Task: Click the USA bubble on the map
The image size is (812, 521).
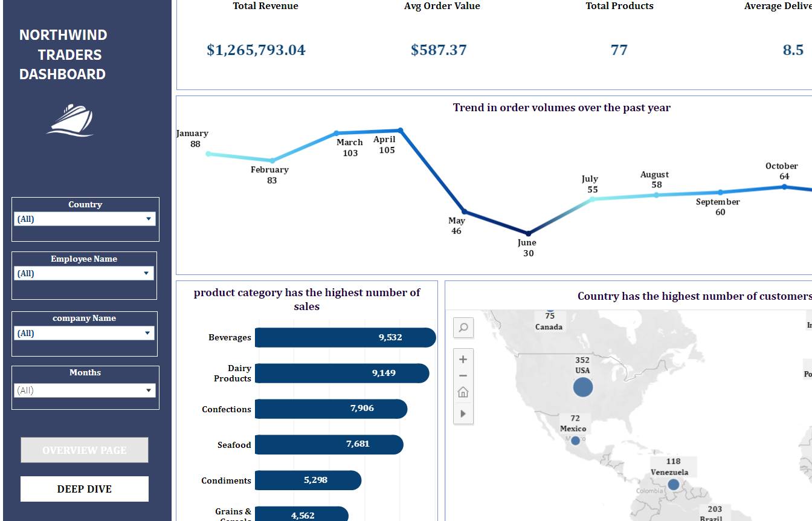Action: (582, 387)
